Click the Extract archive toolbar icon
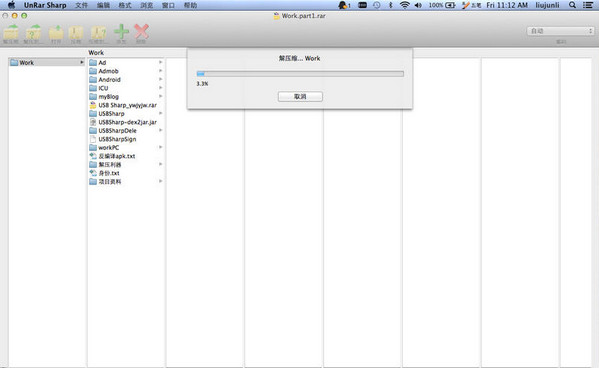The image size is (599, 368). click(11, 32)
